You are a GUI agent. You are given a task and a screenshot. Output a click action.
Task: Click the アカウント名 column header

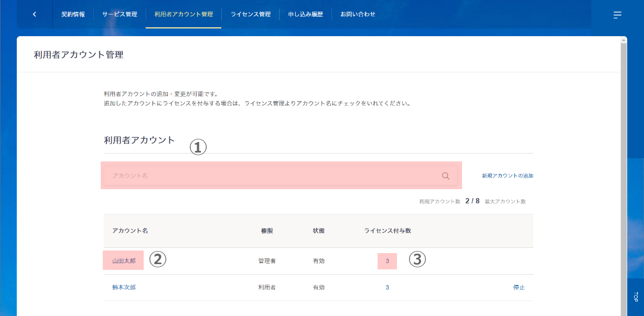pyautogui.click(x=130, y=231)
